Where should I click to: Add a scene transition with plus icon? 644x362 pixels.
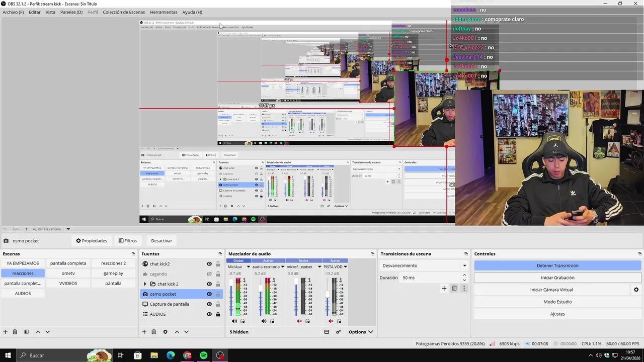click(444, 288)
